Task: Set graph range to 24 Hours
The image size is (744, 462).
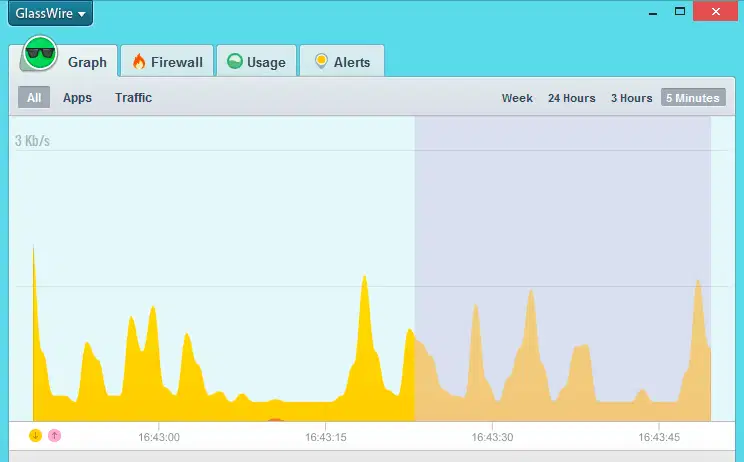Action: pyautogui.click(x=572, y=98)
